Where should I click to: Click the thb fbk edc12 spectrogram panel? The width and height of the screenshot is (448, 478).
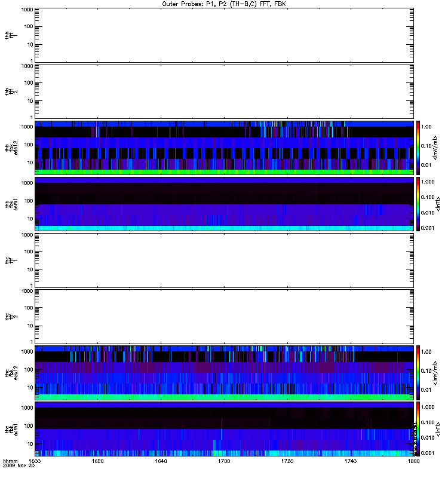click(224, 148)
